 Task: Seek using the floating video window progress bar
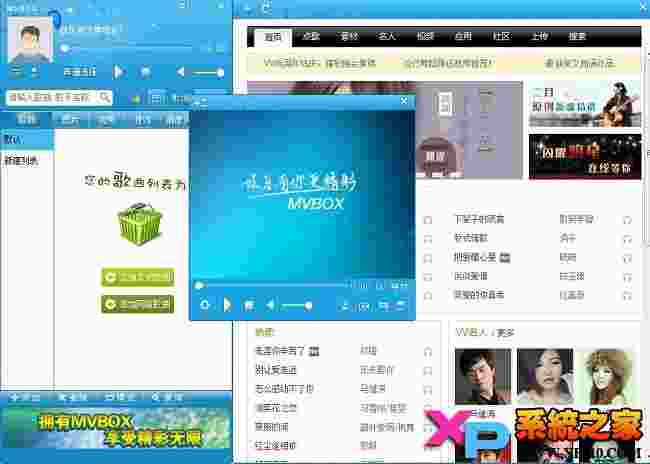click(x=272, y=285)
